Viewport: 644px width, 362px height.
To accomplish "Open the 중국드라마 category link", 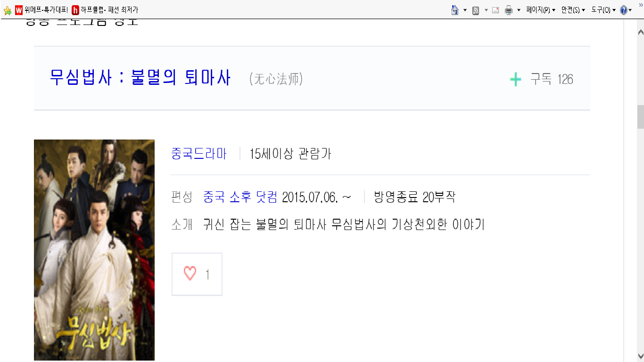I will point(199,154).
